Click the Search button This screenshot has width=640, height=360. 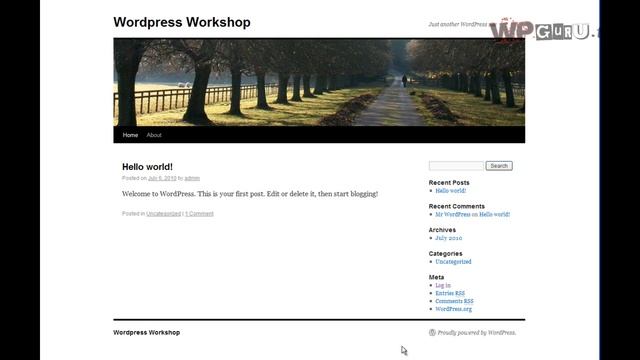click(x=499, y=166)
